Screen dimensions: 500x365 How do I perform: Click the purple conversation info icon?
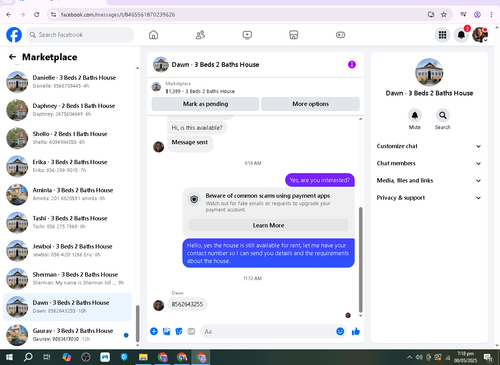pos(352,64)
